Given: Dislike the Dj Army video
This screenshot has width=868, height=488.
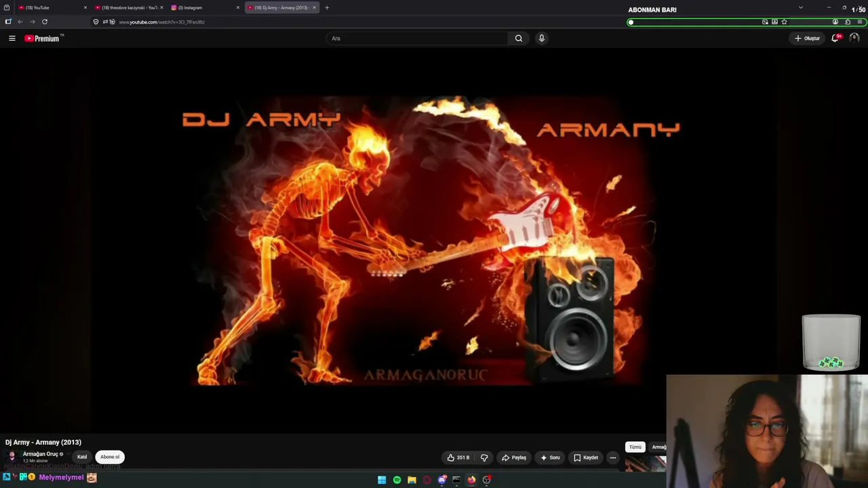Looking at the screenshot, I should click(x=484, y=457).
